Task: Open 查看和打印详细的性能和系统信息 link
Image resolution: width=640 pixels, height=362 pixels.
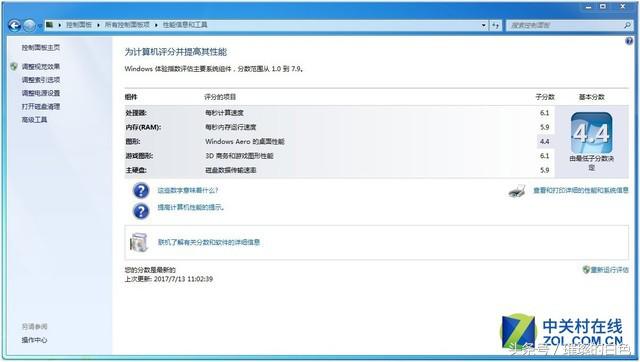Action: (x=581, y=190)
